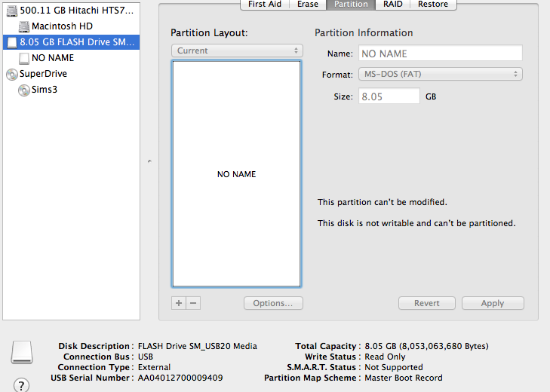Select SuperDrive in the sidebar

(71, 74)
